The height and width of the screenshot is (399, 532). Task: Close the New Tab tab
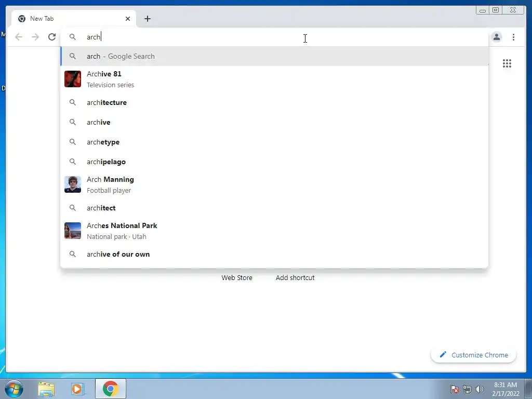coord(128,19)
